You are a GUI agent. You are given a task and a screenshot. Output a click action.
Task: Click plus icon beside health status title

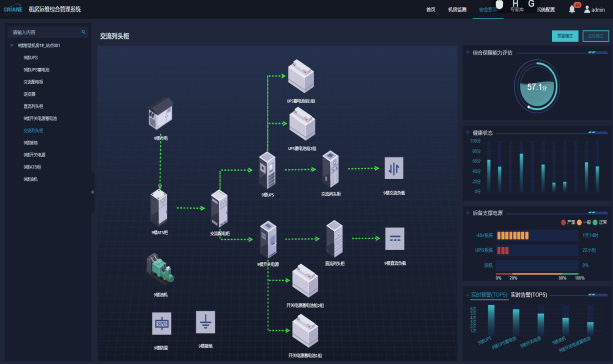468,133
